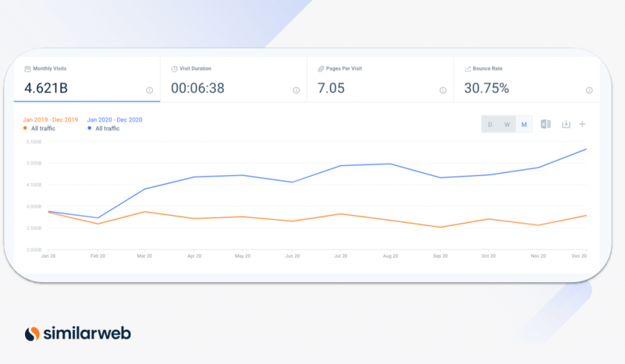Click the plus icon to add a widget
The height and width of the screenshot is (364, 625).
point(582,124)
